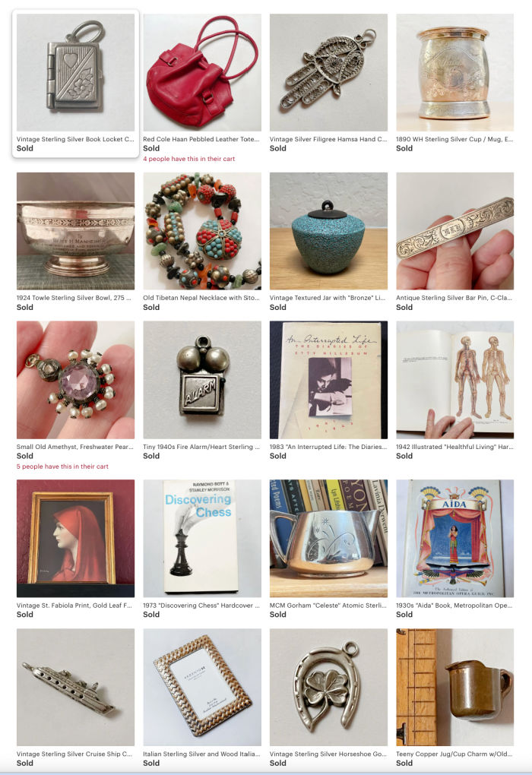The image size is (532, 775).
Task: Open the Gorham Celeste atomic sterling cup photo
Action: [328, 538]
